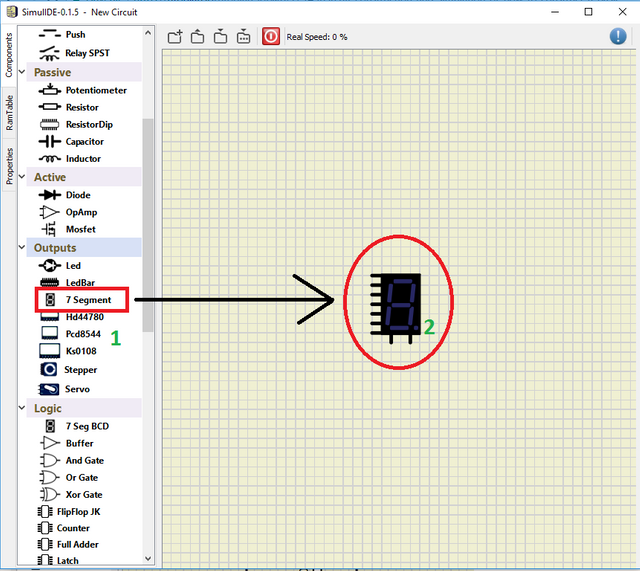Minimize the SimulIDE window
Screen dimensions: 640x571
click(x=555, y=12)
